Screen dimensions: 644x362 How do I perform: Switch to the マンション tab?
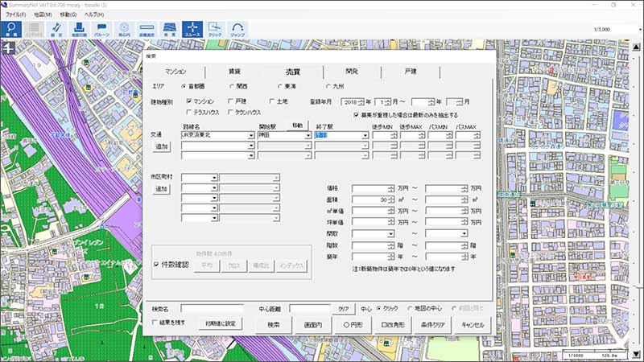[x=175, y=72]
